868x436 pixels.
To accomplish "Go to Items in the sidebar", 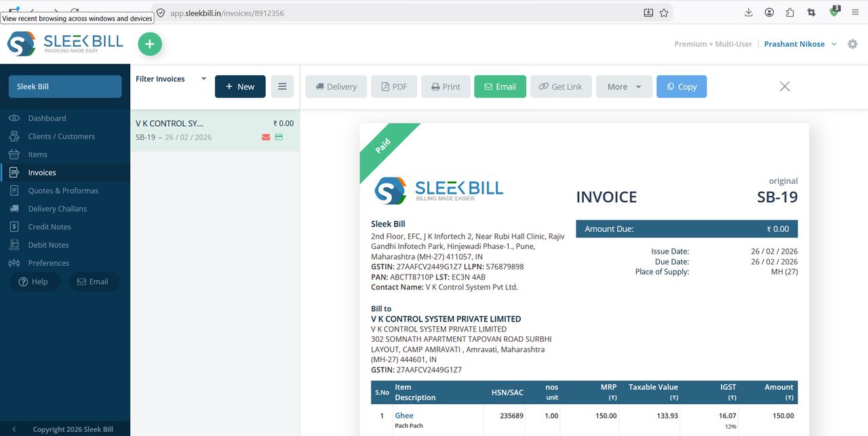I will [x=37, y=155].
